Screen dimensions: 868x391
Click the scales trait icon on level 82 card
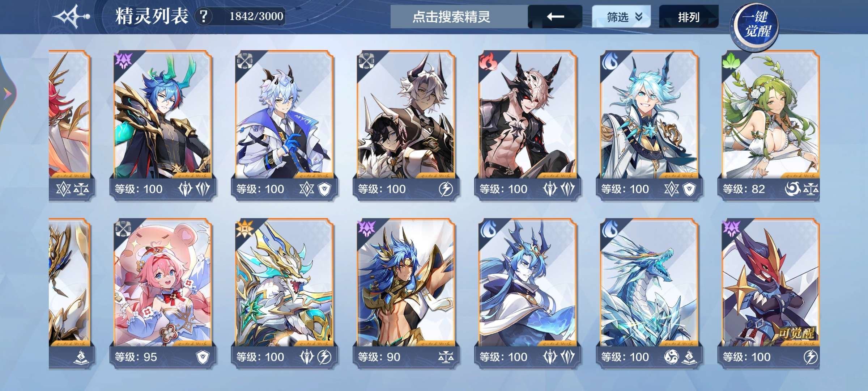pos(810,189)
